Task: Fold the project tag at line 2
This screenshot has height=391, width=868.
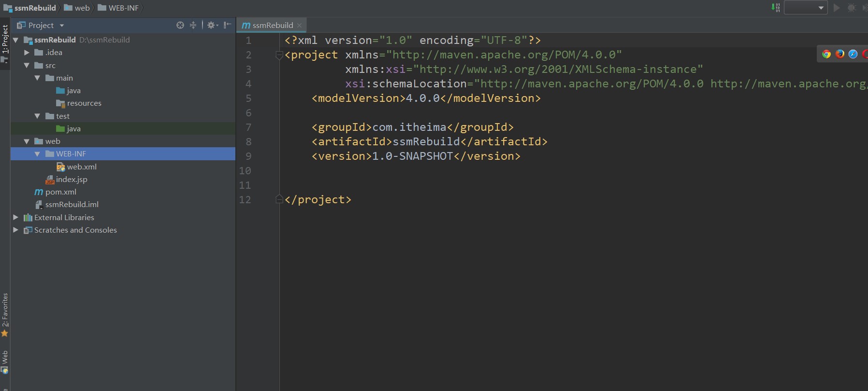Action: tap(279, 55)
